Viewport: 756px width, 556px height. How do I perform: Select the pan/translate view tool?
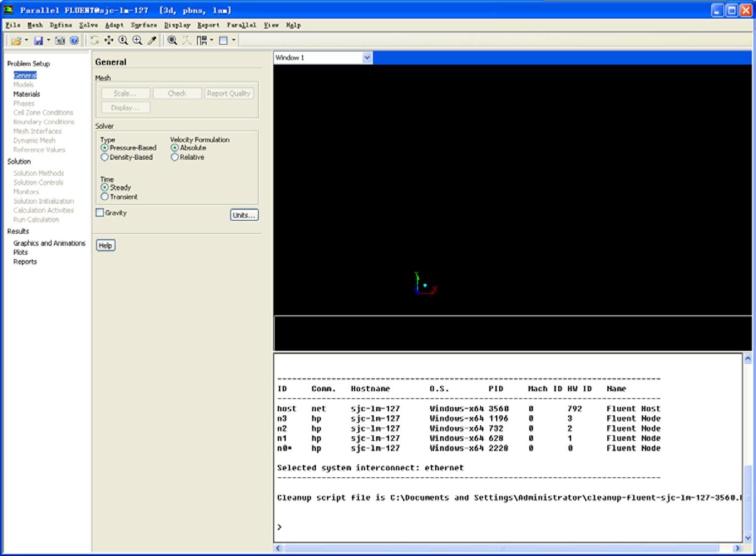(x=109, y=41)
